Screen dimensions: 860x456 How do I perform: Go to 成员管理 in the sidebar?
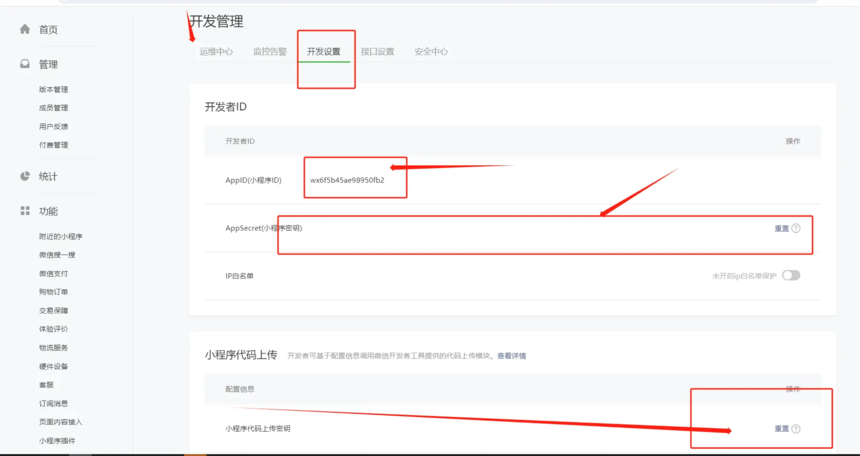click(54, 108)
